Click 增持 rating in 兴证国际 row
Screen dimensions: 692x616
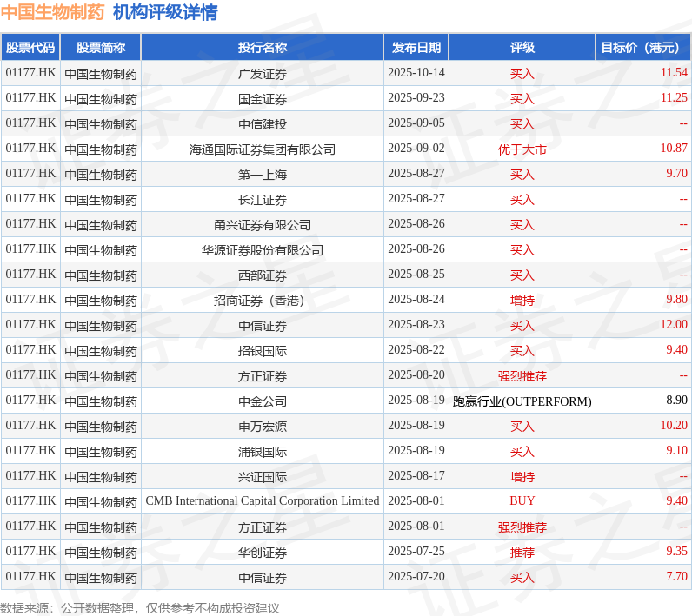[522, 476]
